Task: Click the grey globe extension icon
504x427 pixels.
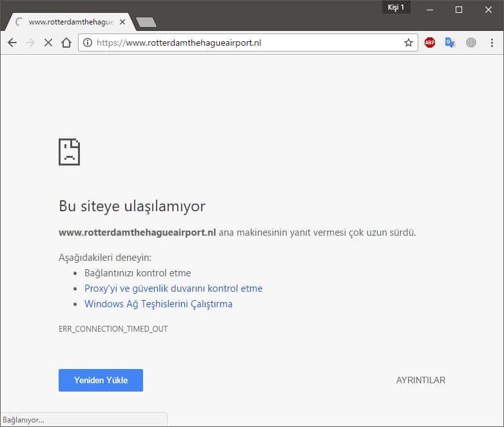Action: (x=471, y=43)
